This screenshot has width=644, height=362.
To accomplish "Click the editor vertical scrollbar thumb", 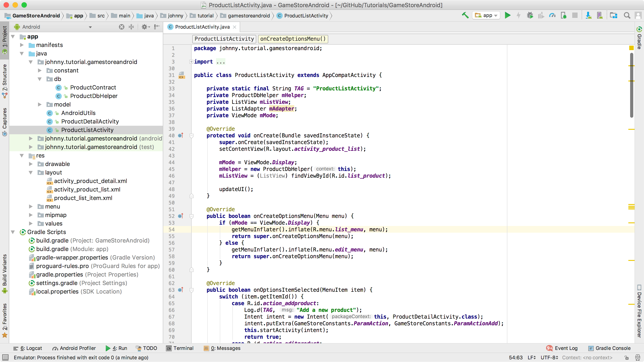I will pyautogui.click(x=631, y=85).
